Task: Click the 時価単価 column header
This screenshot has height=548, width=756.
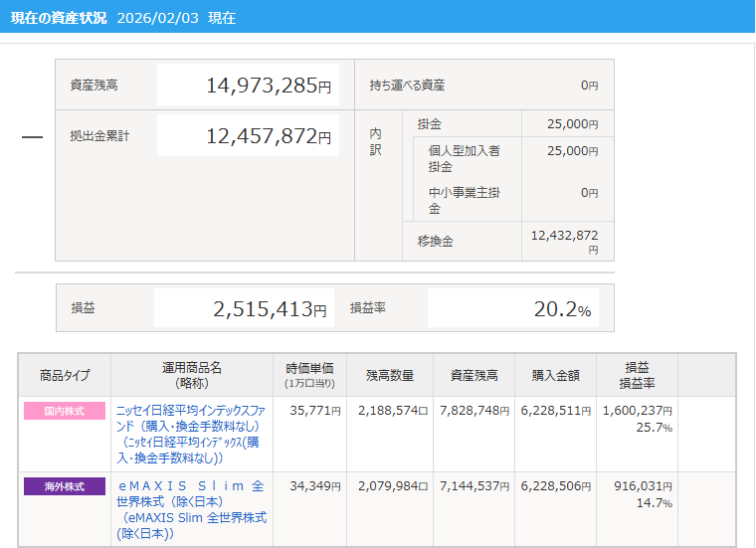Action: 309,374
